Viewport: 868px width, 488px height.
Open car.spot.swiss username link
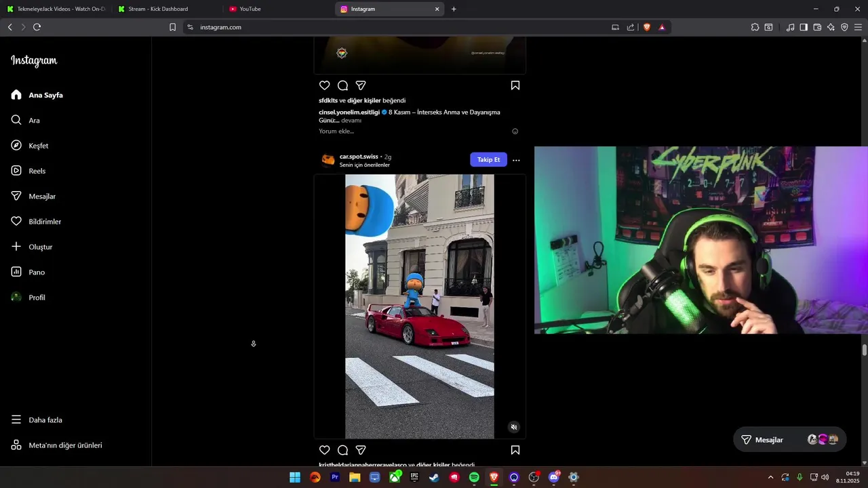click(359, 157)
